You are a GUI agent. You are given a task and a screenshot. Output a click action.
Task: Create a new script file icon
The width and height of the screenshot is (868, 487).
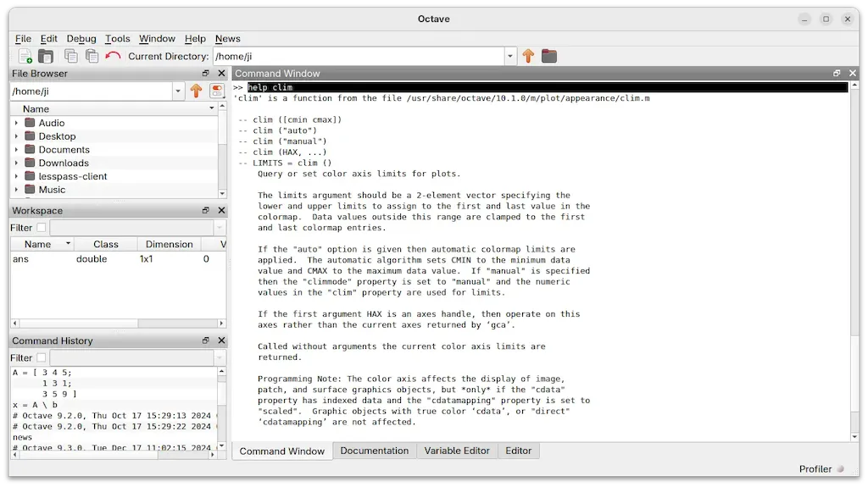[25, 56]
